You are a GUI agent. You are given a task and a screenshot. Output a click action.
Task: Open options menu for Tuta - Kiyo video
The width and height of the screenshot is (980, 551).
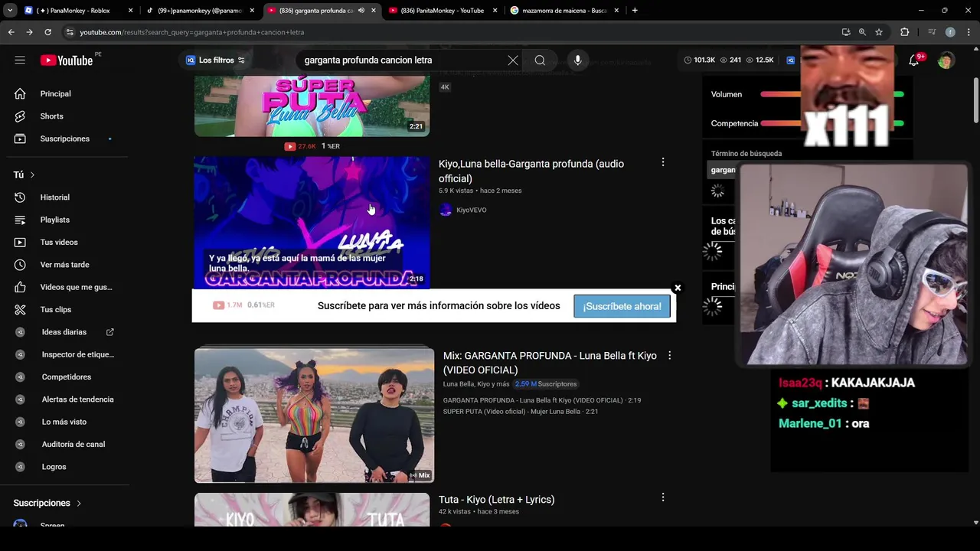(x=663, y=497)
